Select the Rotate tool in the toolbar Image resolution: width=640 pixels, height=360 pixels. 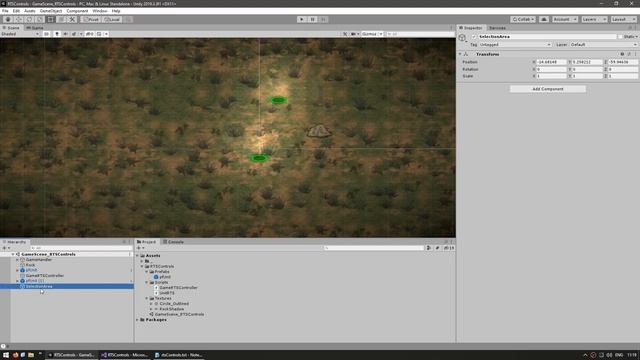(x=29, y=19)
